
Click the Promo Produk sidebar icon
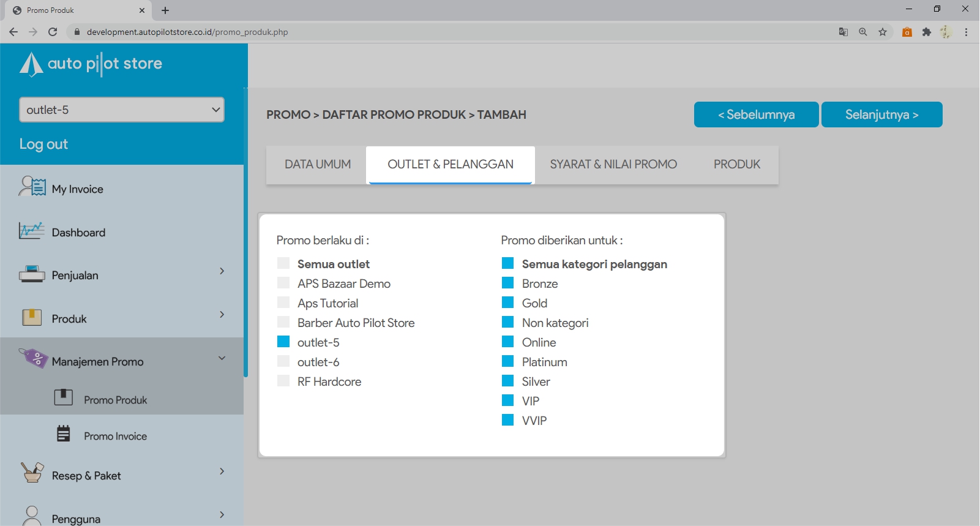pos(64,397)
